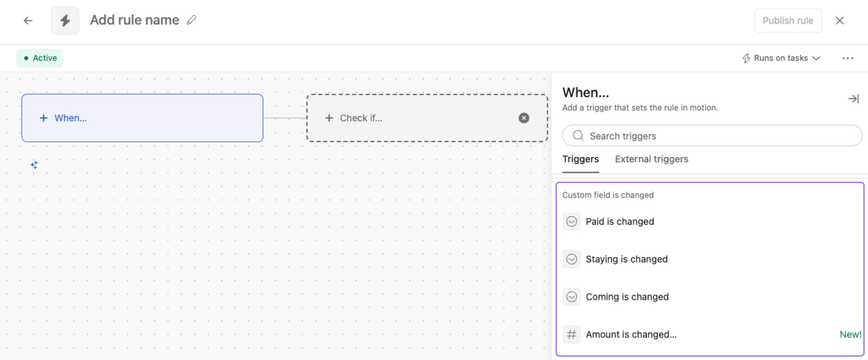
Task: Select the Triggers tab
Action: click(580, 159)
